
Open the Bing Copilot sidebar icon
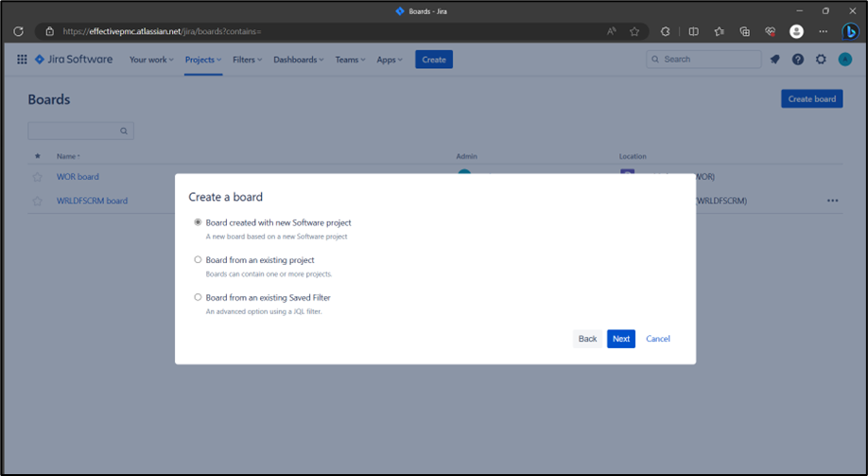(850, 31)
